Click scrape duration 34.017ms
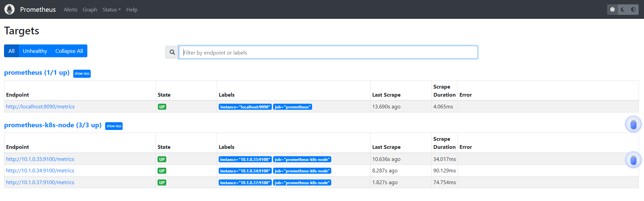Image resolution: width=644 pixels, height=201 pixels. [x=444, y=159]
